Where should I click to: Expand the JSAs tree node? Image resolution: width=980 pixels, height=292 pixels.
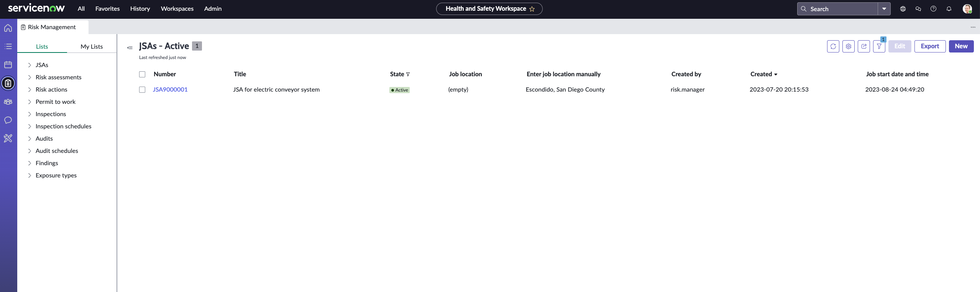click(30, 65)
